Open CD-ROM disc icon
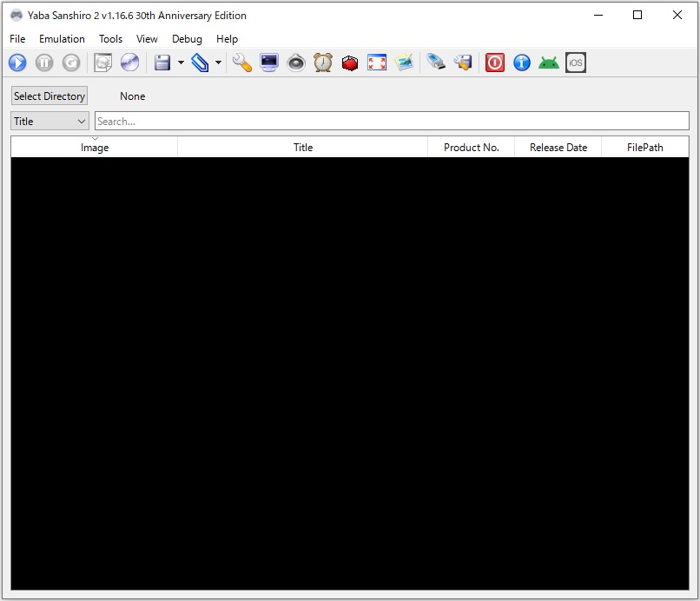The width and height of the screenshot is (700, 601). pyautogui.click(x=130, y=63)
